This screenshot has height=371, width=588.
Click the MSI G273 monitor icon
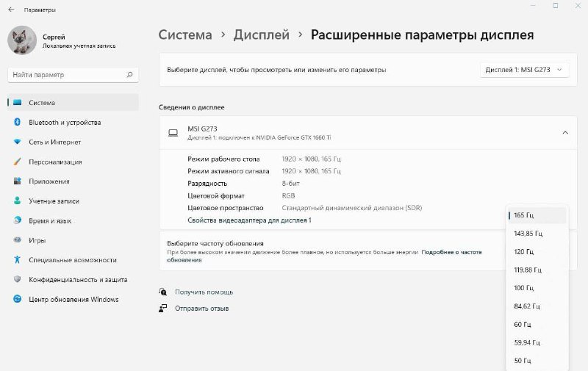tap(173, 133)
